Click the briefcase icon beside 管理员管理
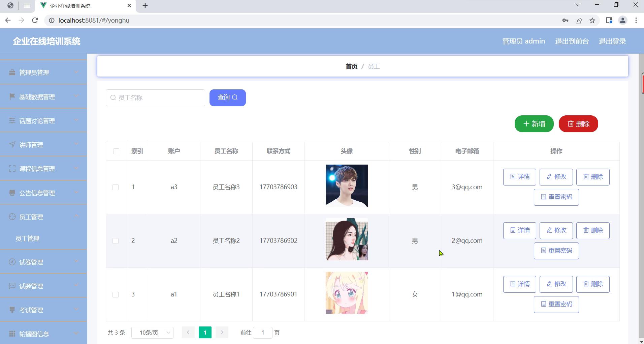This screenshot has height=344, width=644. (12, 73)
